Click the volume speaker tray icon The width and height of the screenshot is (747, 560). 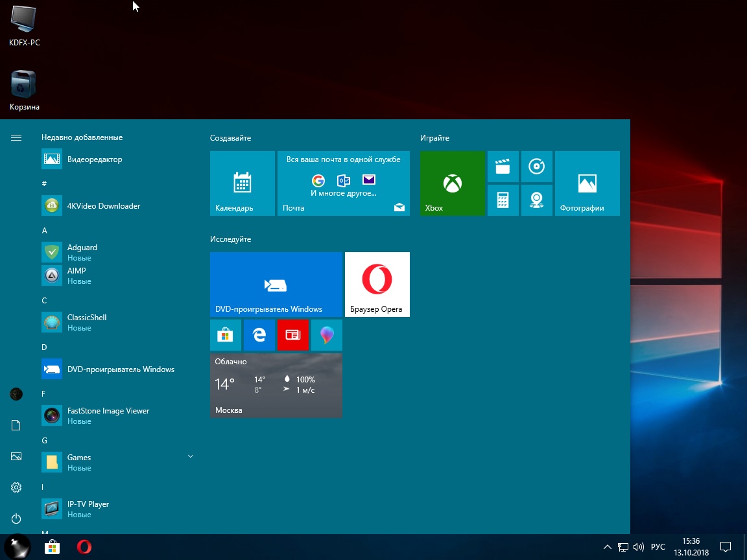[639, 547]
